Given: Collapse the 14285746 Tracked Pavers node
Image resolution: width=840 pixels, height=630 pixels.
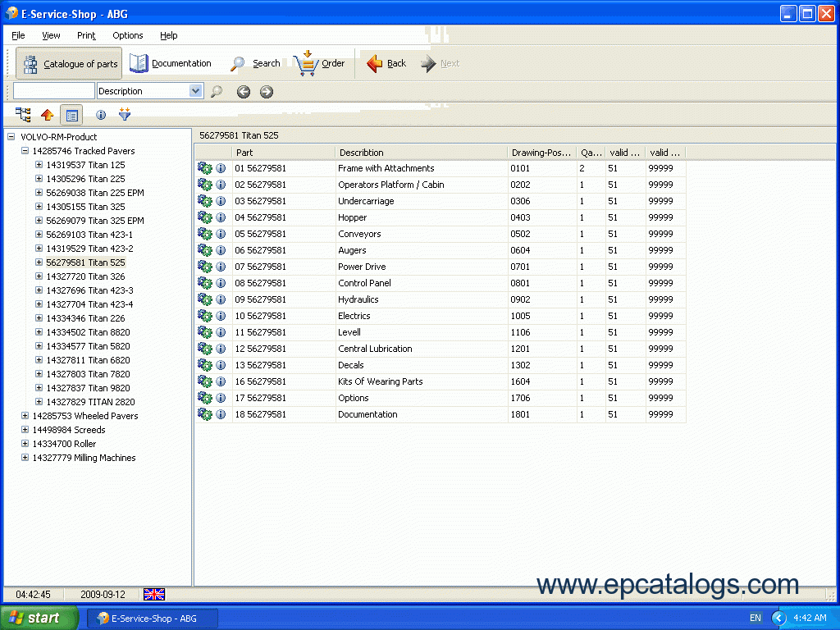Looking at the screenshot, I should pos(25,151).
